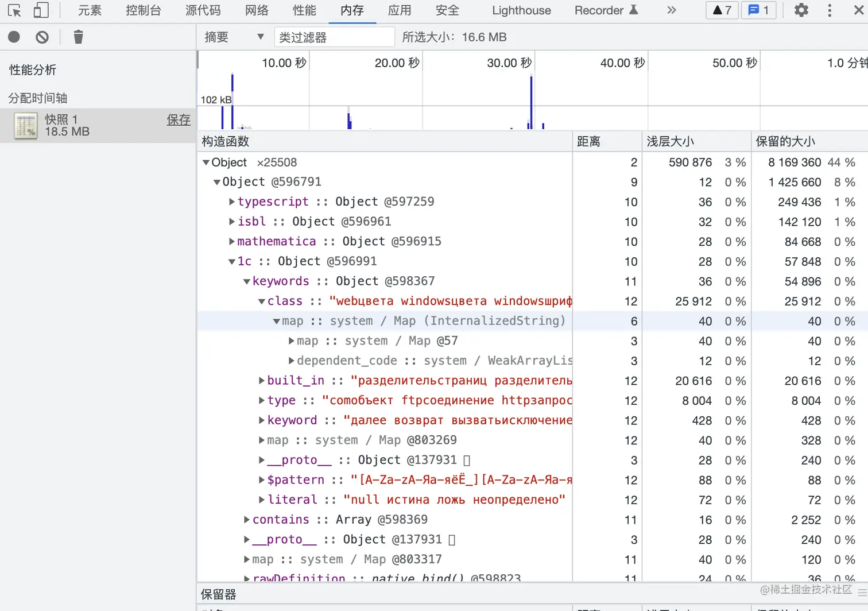
Task: Select the literal :: "null истина" row
Action: tap(532, 500)
